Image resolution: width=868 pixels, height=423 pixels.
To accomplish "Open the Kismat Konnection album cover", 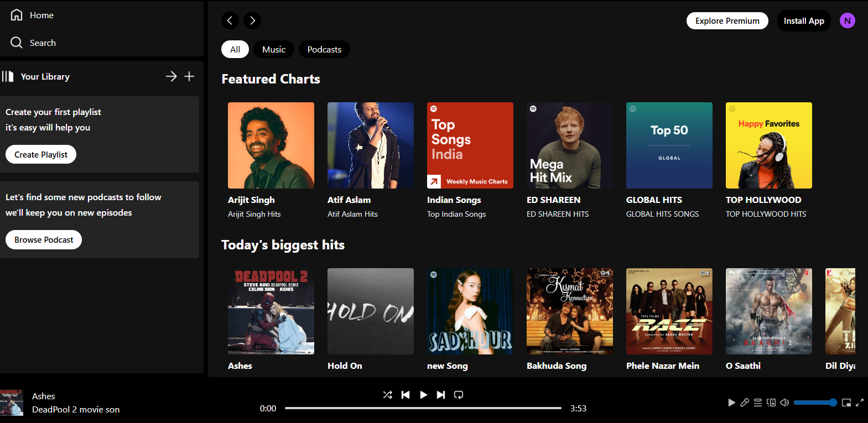I will [x=570, y=311].
